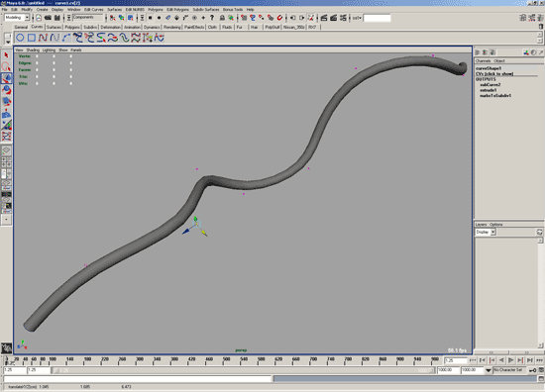
Task: Select the four view layout icon
Action: [6, 161]
